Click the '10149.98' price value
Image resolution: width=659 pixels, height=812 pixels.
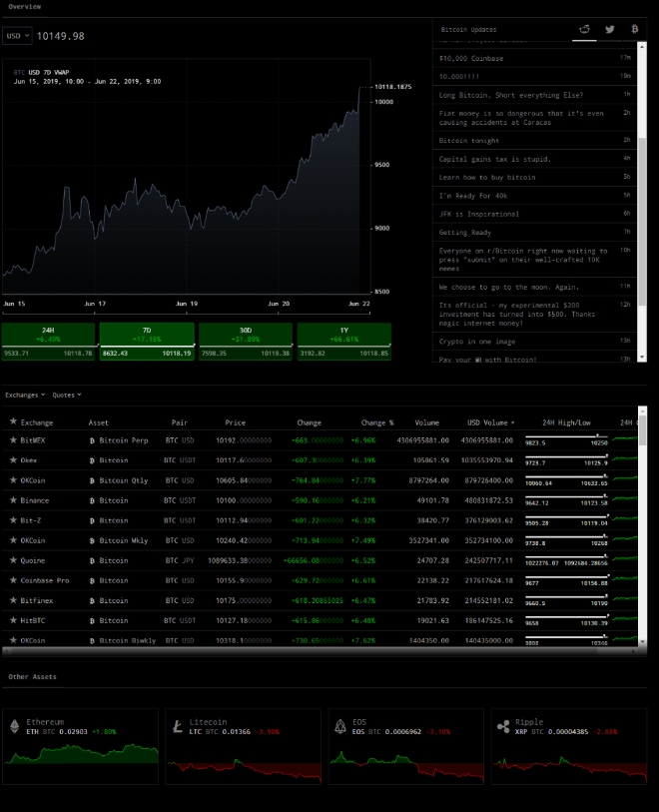[x=61, y=36]
